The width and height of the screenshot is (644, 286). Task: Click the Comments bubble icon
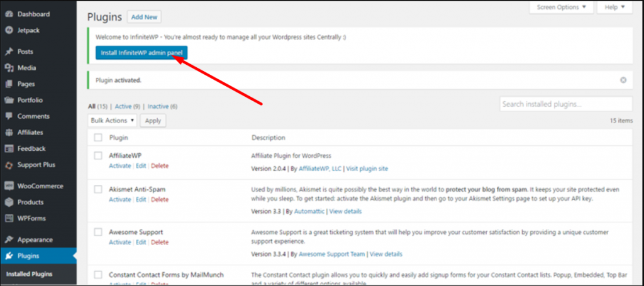[9, 116]
